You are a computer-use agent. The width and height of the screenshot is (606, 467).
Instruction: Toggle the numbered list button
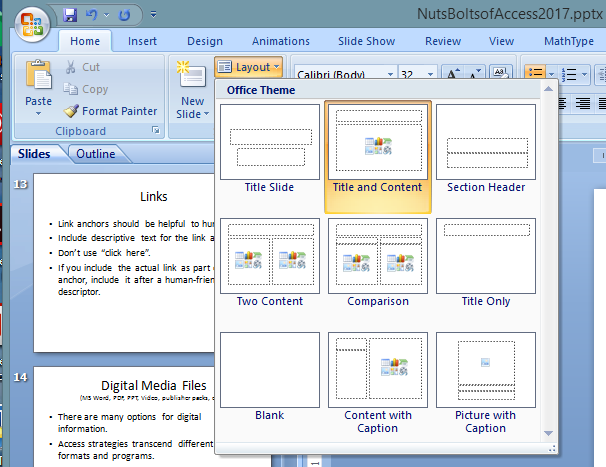click(569, 73)
